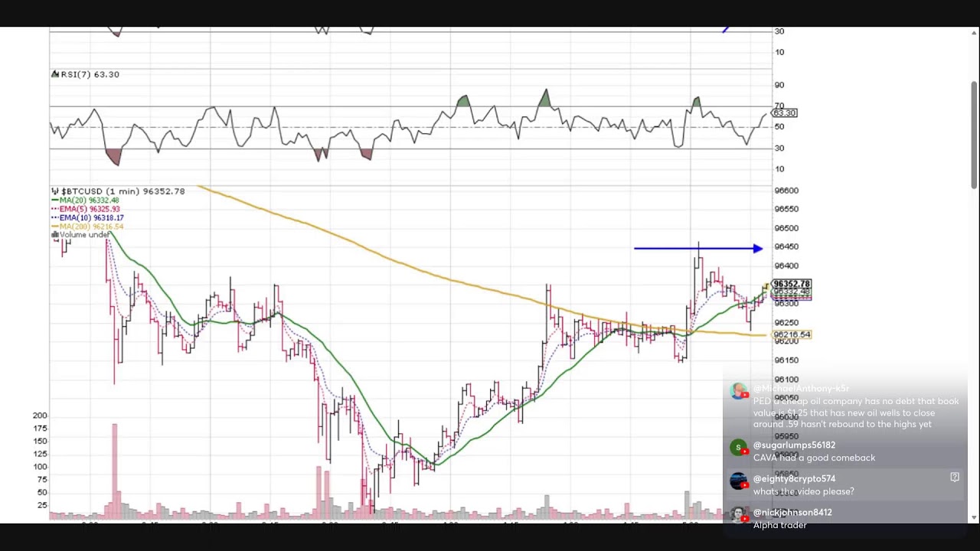Viewport: 980px width, 551px height.
Task: Select the MA(200) 96216.54 legend entry
Action: [x=87, y=227]
